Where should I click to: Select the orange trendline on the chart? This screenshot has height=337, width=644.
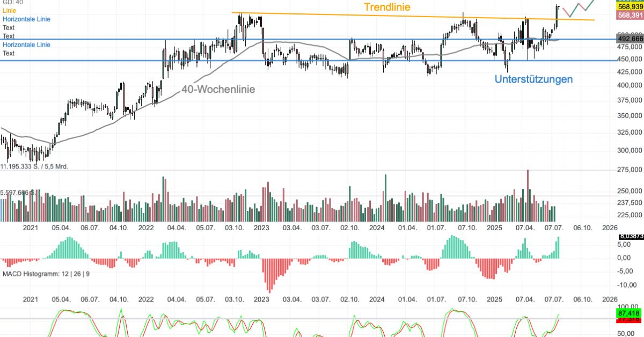click(413, 16)
